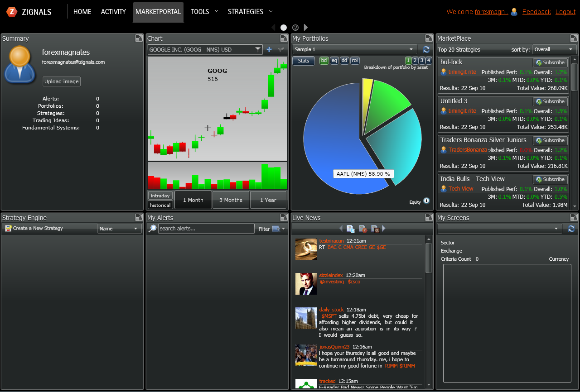
Task: Subscribe to the bul-lock strategy
Action: tap(550, 63)
